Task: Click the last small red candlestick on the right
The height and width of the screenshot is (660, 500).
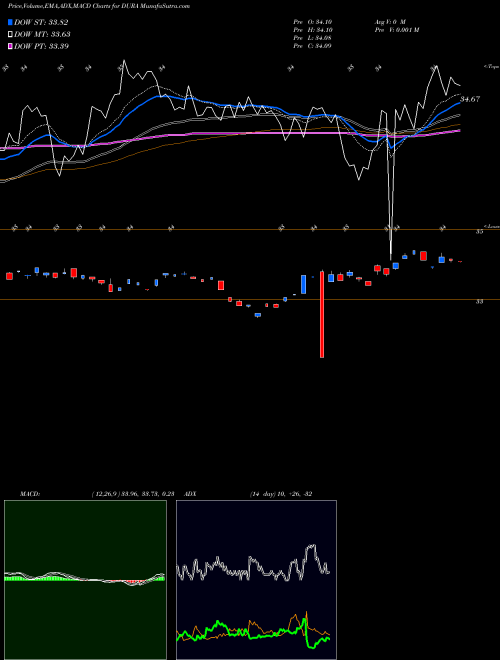Action: pos(460,262)
